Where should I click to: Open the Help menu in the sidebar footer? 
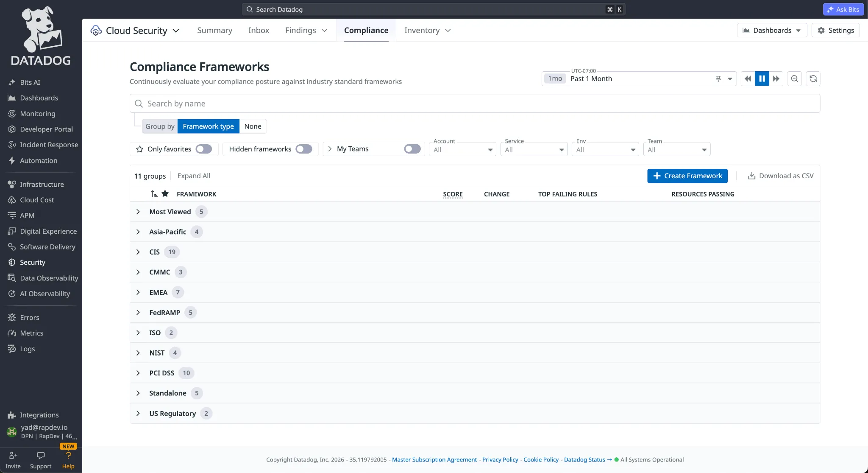[68, 460]
